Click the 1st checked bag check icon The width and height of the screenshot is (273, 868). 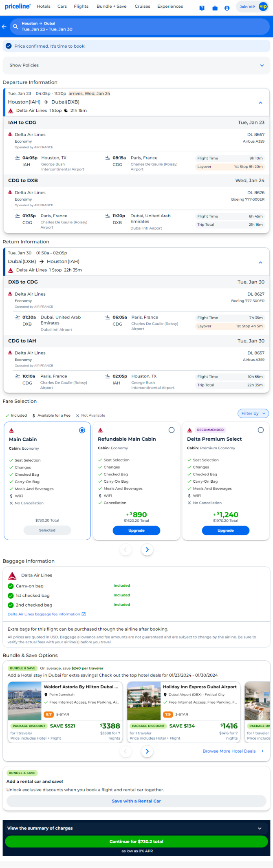[11, 596]
